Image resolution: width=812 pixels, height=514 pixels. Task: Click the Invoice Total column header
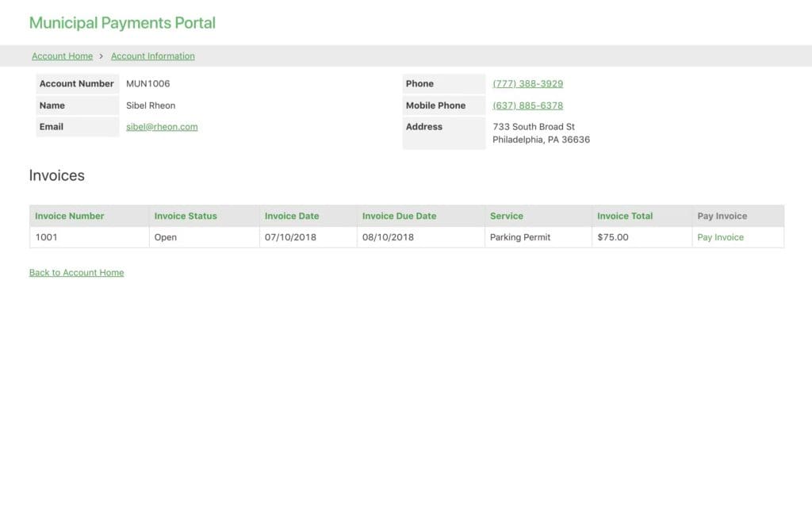(x=625, y=216)
